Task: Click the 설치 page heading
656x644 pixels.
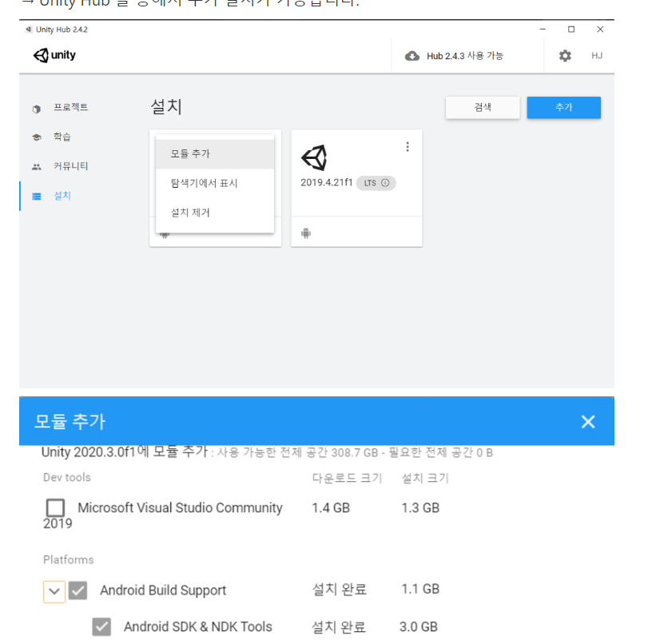Action: click(166, 107)
